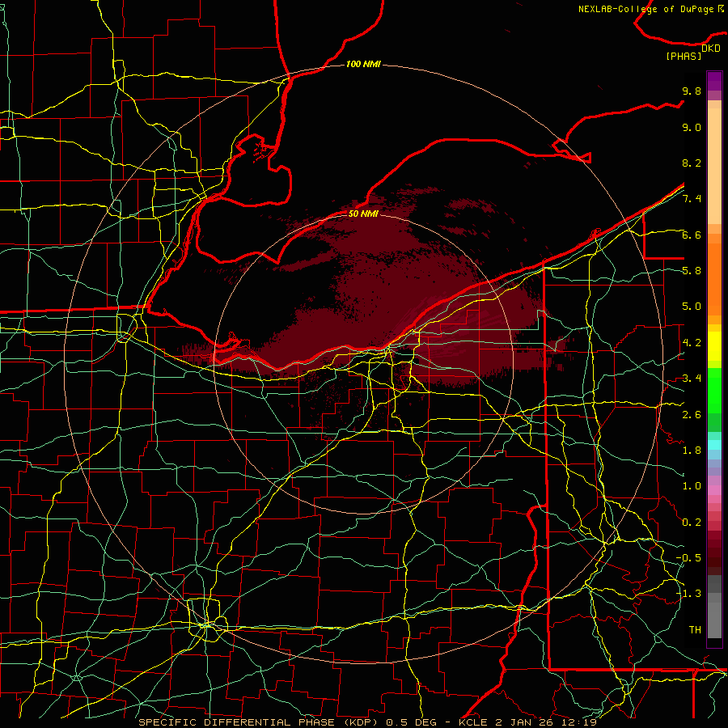
Task: Pick the bright yellow color bar segment
Action: [x=714, y=346]
